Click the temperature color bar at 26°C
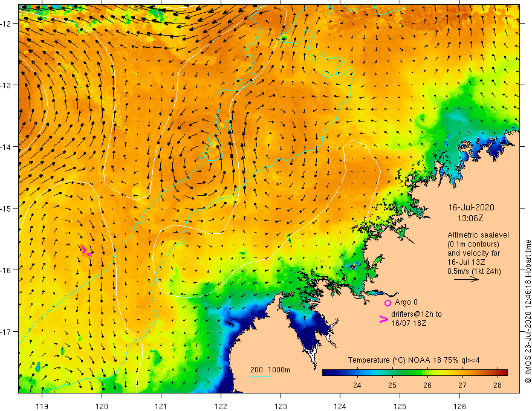 tap(427, 372)
